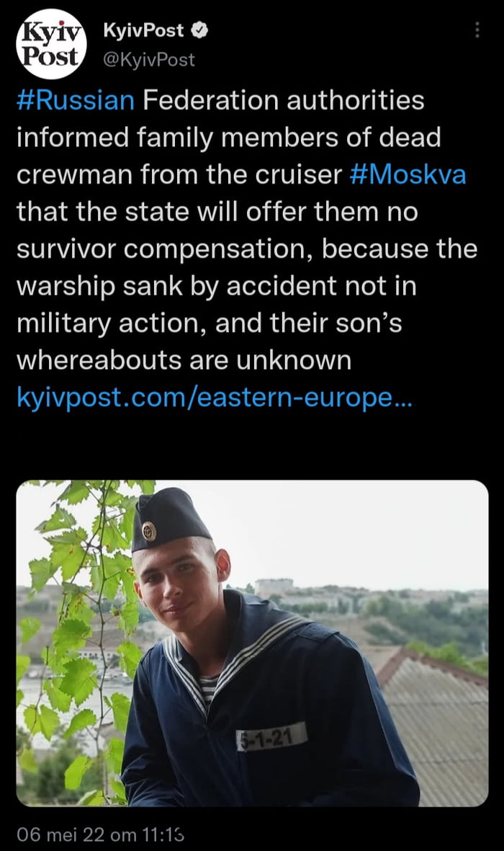Click the sailor's cap in the photo
Screen dimensions: 504x851
169,519
